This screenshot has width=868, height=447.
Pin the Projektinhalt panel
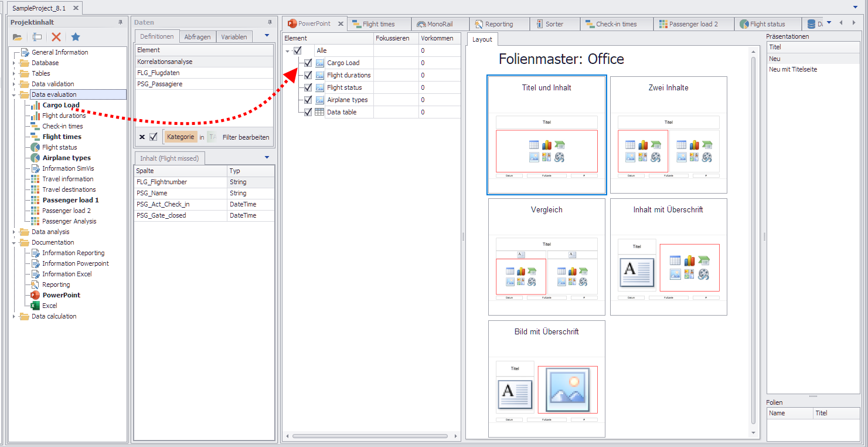click(x=121, y=22)
